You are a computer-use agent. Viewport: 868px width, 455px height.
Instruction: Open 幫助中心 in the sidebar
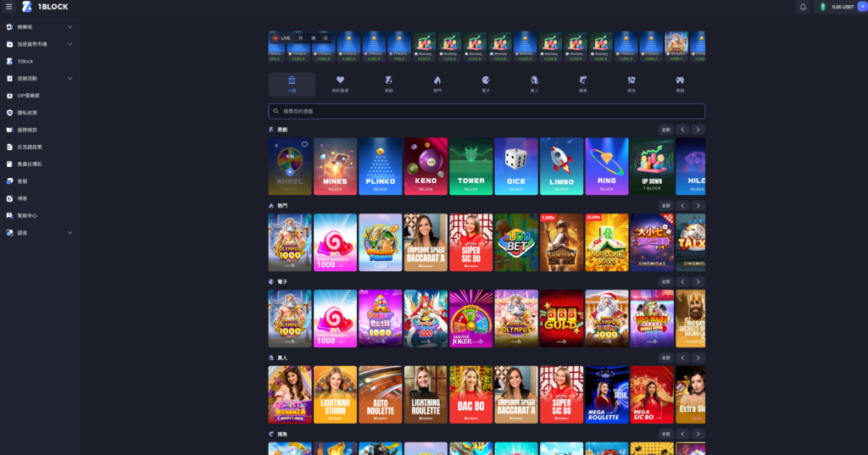pos(27,215)
